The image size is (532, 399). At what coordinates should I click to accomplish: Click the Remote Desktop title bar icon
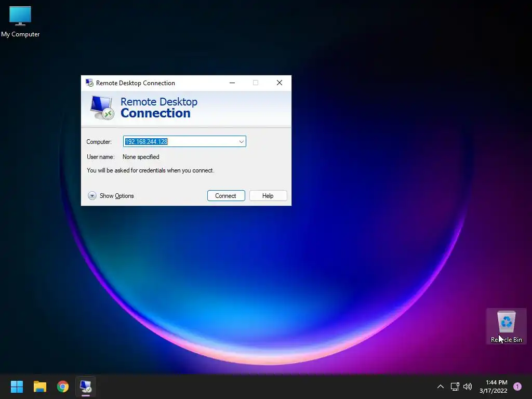(x=89, y=83)
